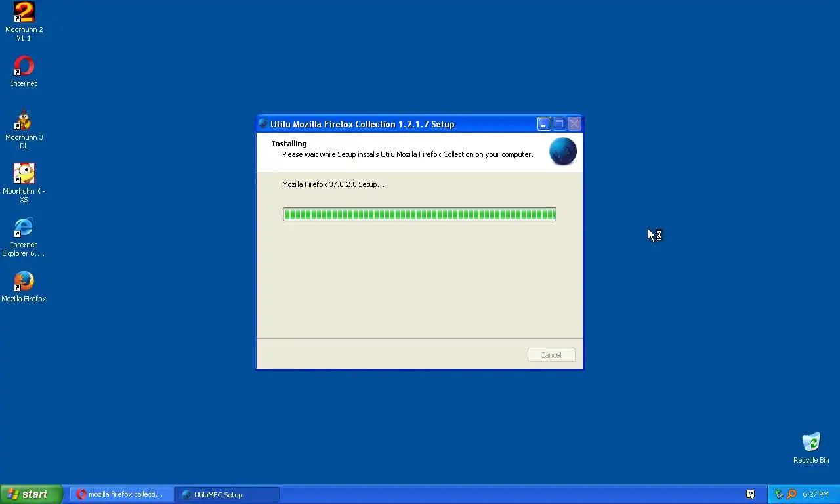
Task: Click the Setup window title bar text
Action: point(362,124)
